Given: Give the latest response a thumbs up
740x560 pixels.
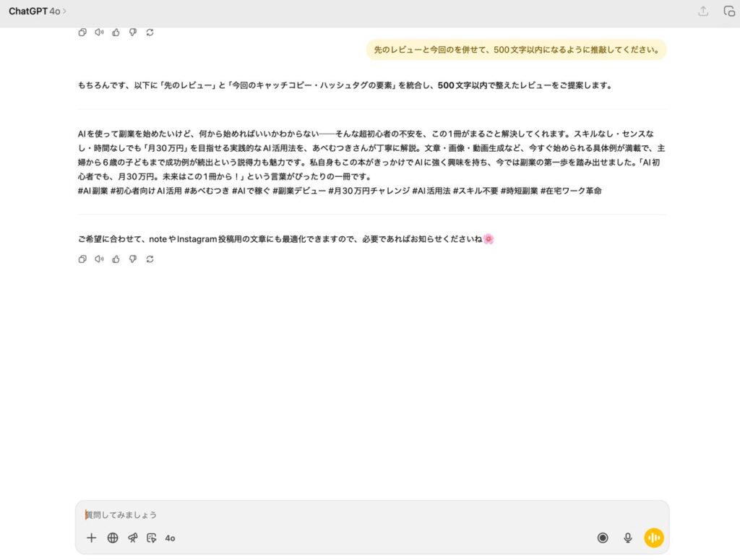Looking at the screenshot, I should coord(116,259).
